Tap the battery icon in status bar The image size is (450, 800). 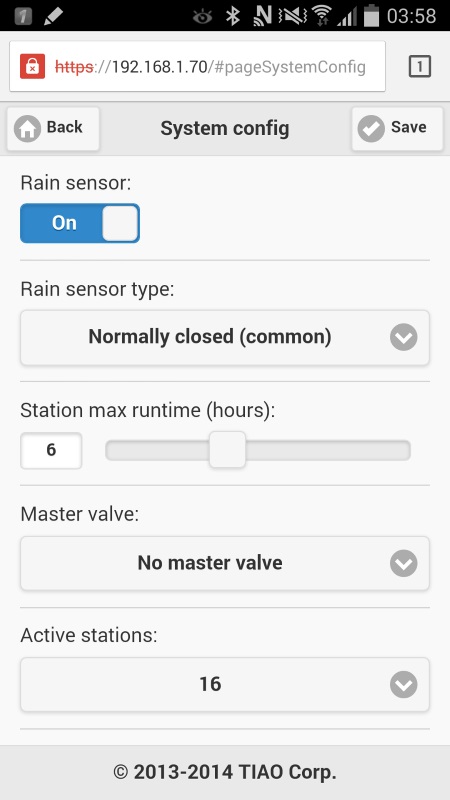[x=371, y=15]
